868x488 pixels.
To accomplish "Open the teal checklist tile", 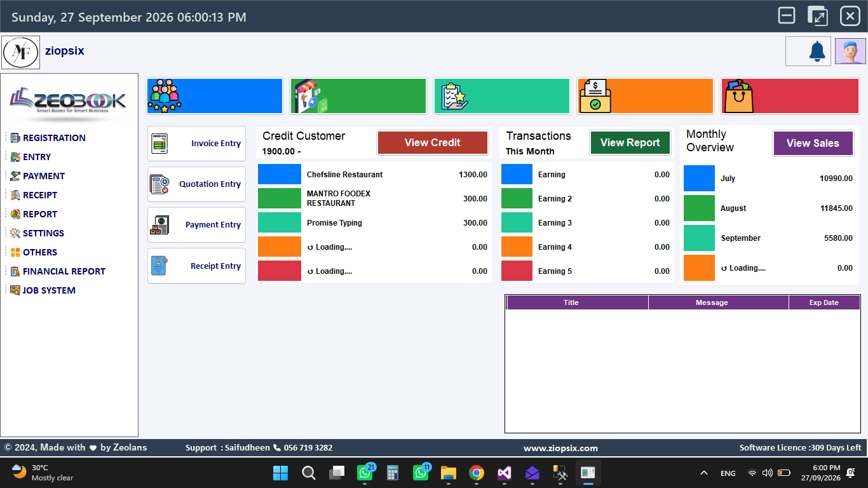I will (502, 96).
